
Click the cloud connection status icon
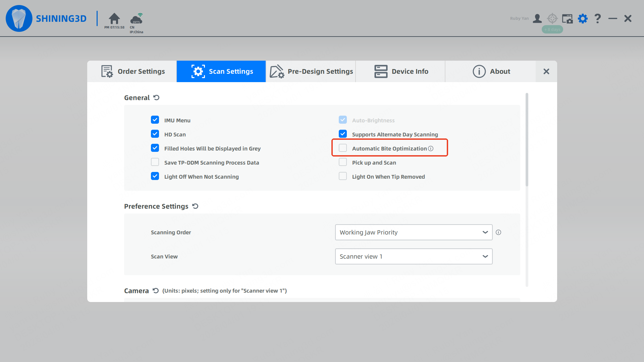point(137,19)
